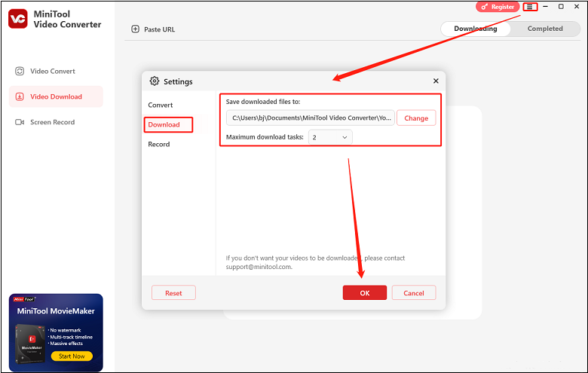This screenshot has width=588, height=373.
Task: Click the Register key button
Action: 498,7
